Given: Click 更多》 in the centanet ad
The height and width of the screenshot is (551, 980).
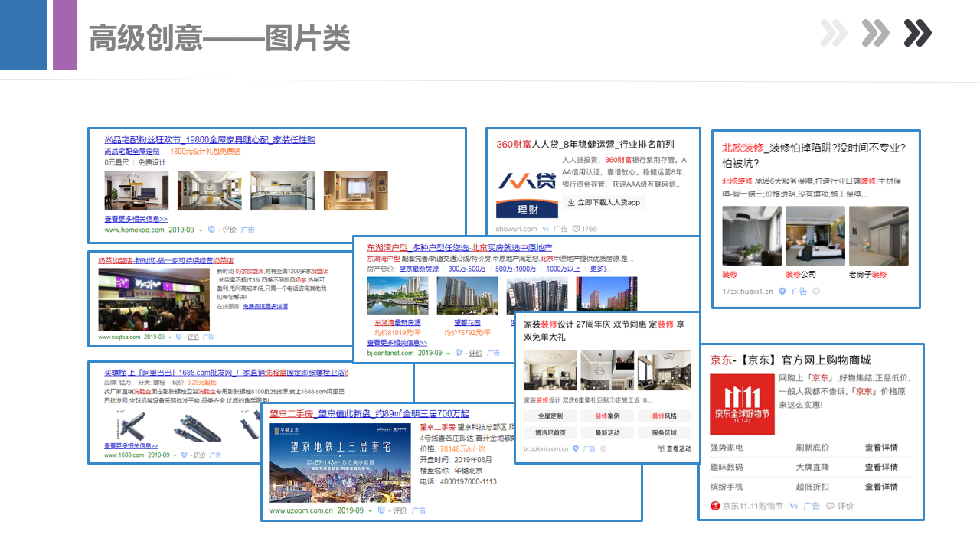Looking at the screenshot, I should point(599,269).
